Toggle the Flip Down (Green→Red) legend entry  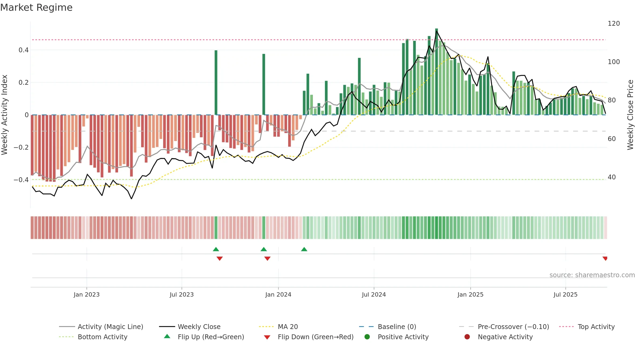309,337
